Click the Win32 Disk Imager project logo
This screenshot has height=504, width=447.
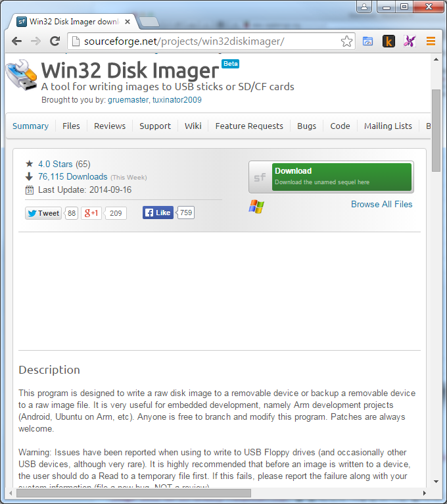click(x=21, y=75)
